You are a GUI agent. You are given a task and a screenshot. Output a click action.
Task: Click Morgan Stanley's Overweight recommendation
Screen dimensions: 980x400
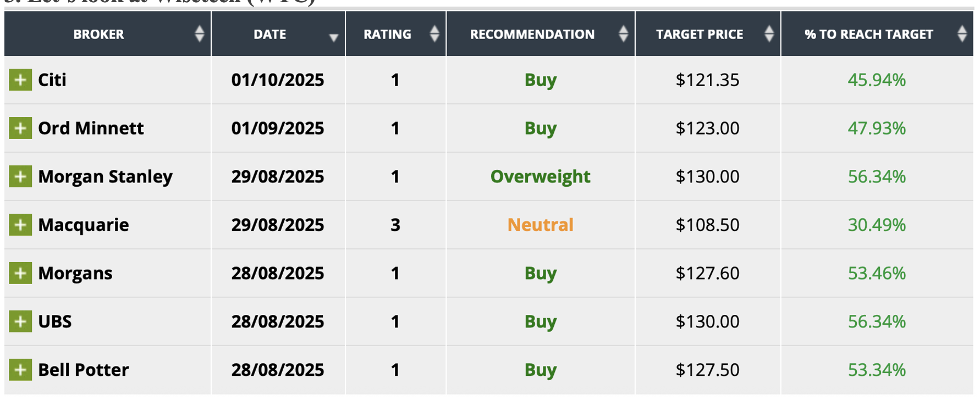(x=540, y=177)
